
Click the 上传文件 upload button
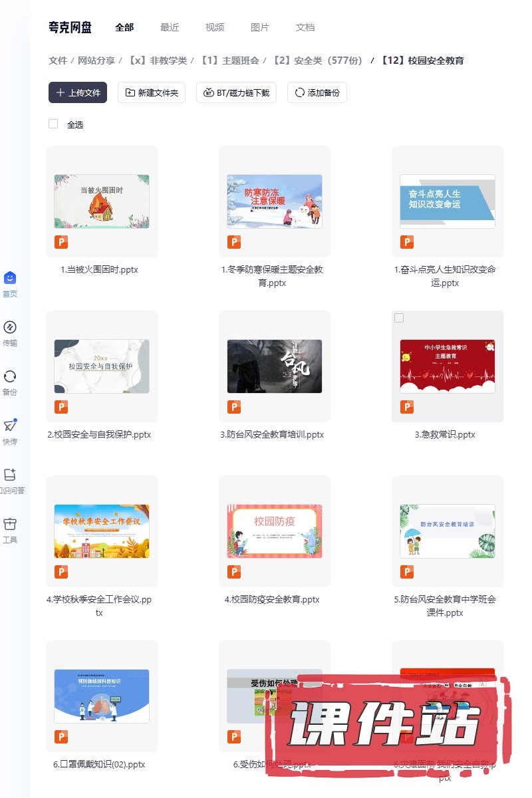78,92
